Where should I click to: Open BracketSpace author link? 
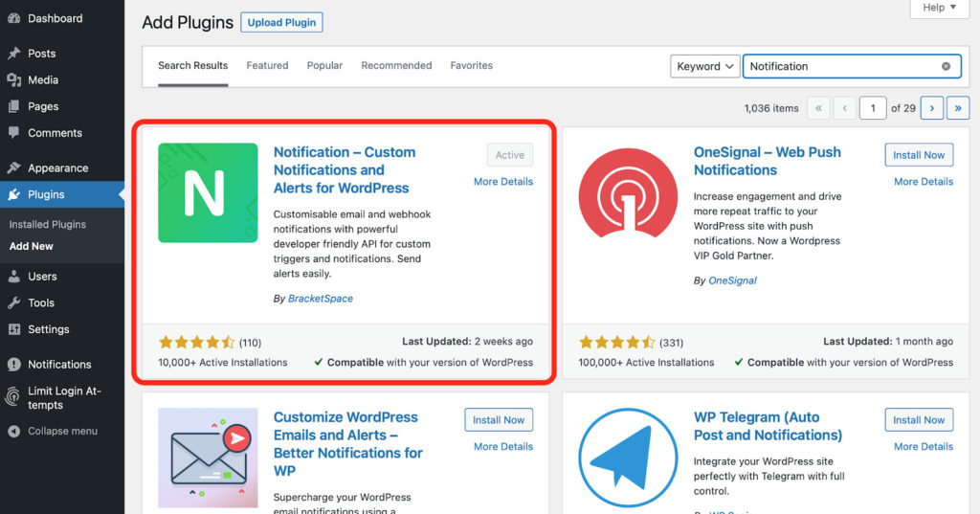(321, 299)
